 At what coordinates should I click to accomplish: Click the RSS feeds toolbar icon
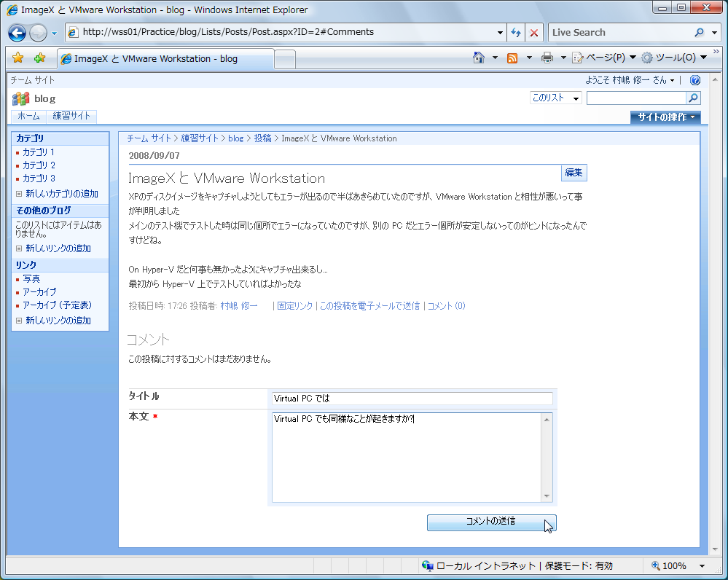pyautogui.click(x=512, y=58)
